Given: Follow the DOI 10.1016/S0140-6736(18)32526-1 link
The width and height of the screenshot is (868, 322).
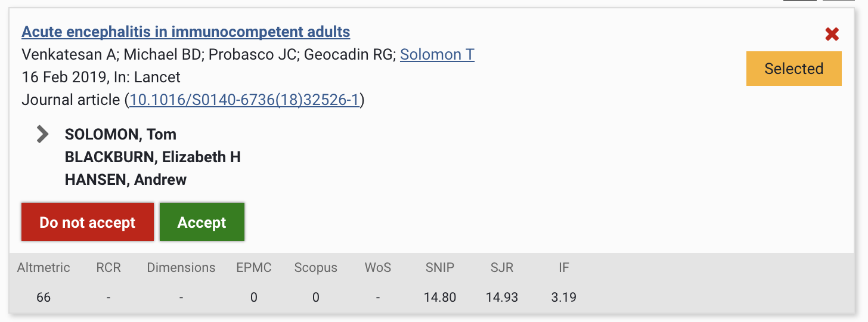Looking at the screenshot, I should coord(244,100).
